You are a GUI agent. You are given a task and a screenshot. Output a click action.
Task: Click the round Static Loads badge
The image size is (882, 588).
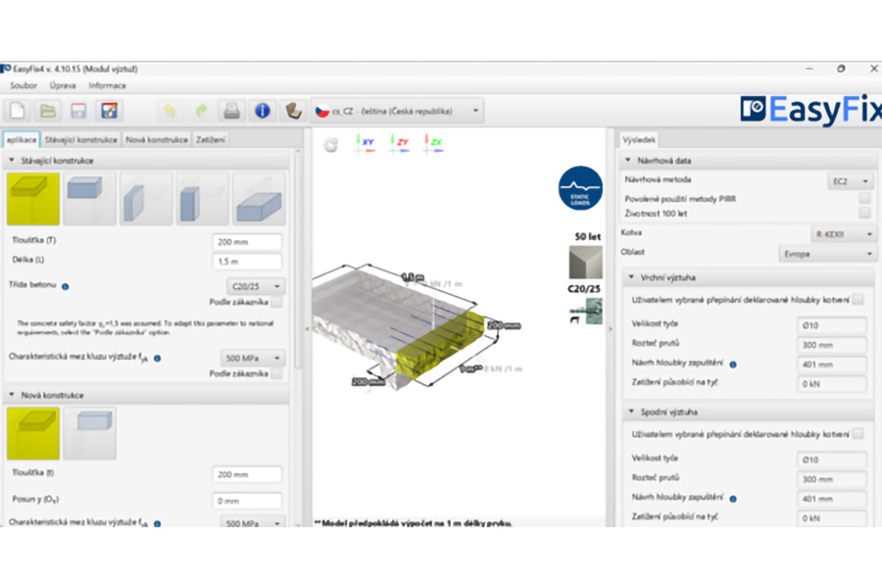pos(580,188)
